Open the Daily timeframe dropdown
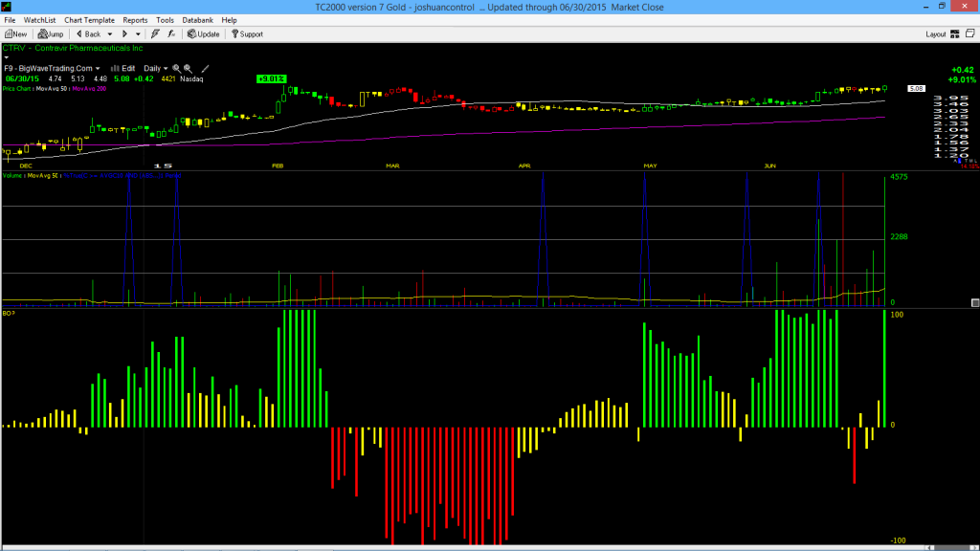Image resolution: width=980 pixels, height=551 pixels. click(x=156, y=69)
